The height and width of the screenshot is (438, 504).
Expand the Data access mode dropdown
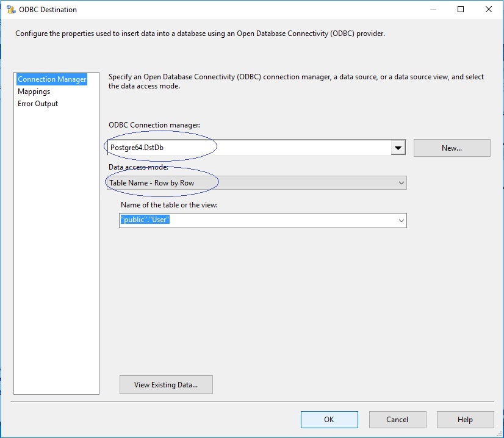tap(401, 183)
